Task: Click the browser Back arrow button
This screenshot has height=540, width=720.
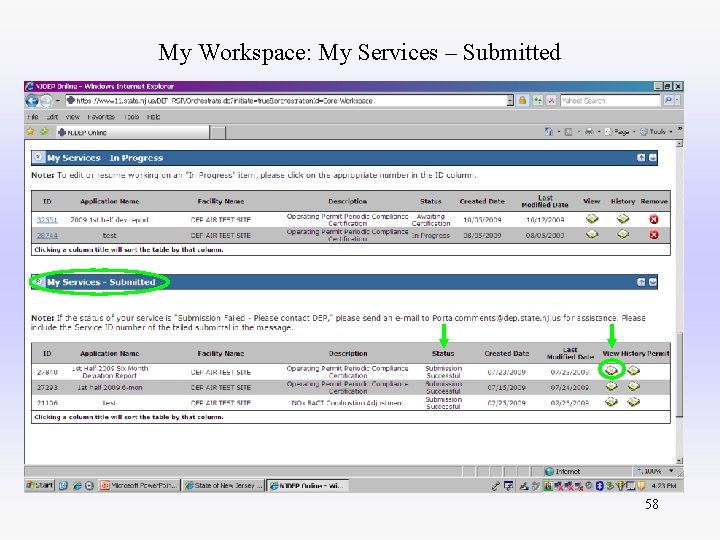Action: [x=32, y=101]
